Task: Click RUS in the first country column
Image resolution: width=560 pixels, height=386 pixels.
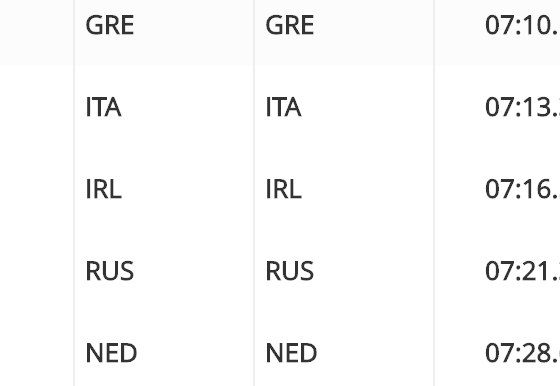Action: click(110, 271)
